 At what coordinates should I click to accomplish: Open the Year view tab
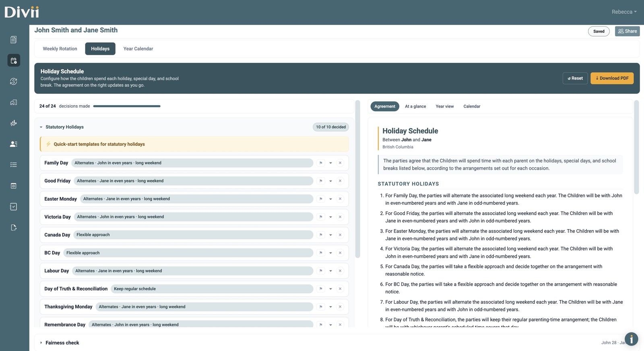[445, 106]
